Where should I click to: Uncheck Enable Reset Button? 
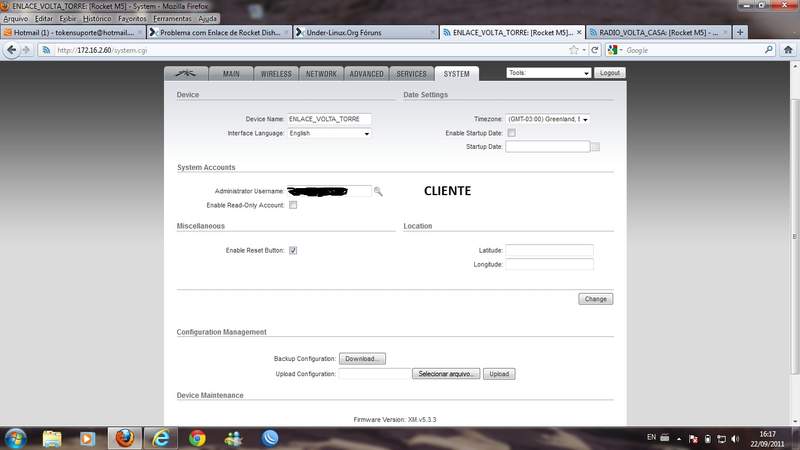tap(293, 251)
